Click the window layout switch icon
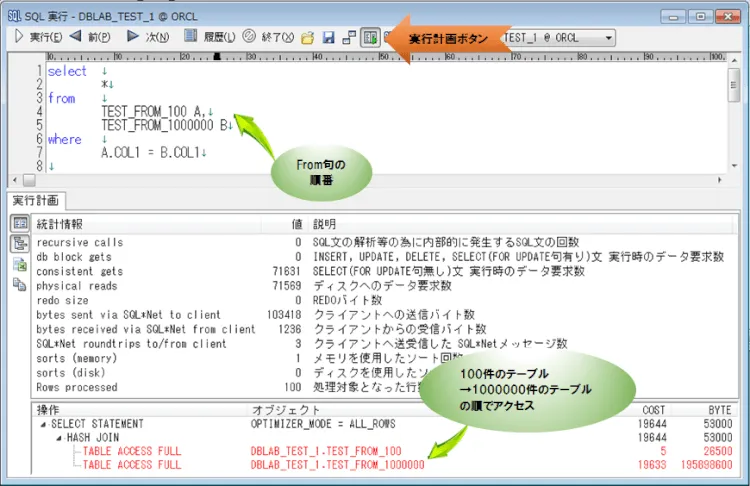The height and width of the screenshot is (486, 750). [x=349, y=37]
